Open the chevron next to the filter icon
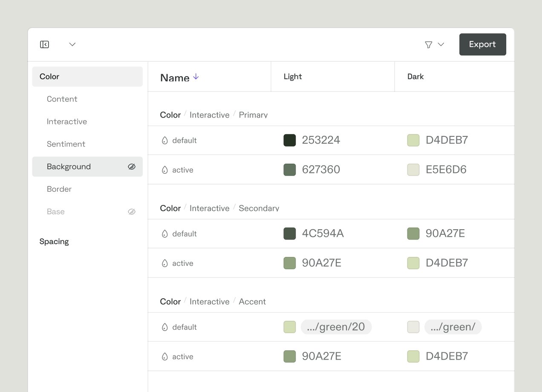The height and width of the screenshot is (392, 542). (441, 44)
